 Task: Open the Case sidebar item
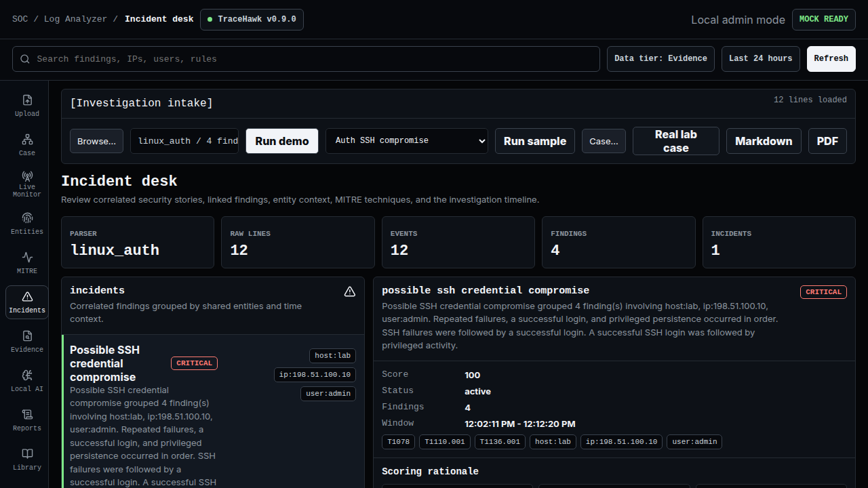(27, 144)
